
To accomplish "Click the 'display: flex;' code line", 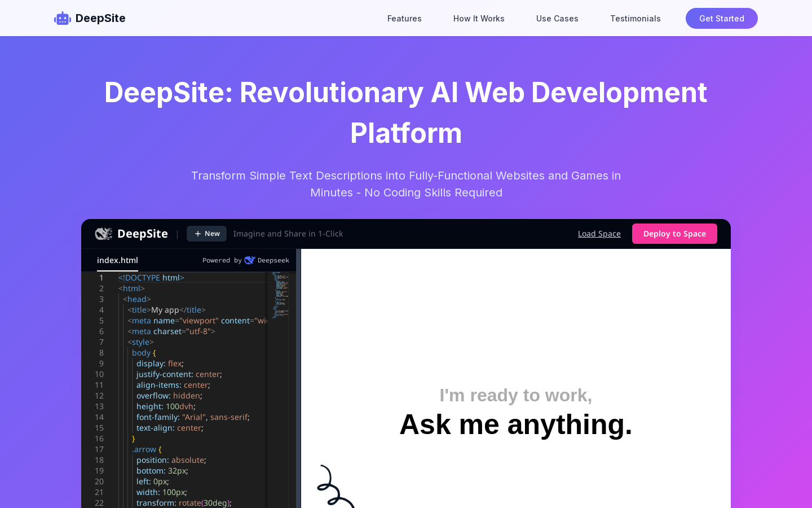I will pyautogui.click(x=160, y=364).
